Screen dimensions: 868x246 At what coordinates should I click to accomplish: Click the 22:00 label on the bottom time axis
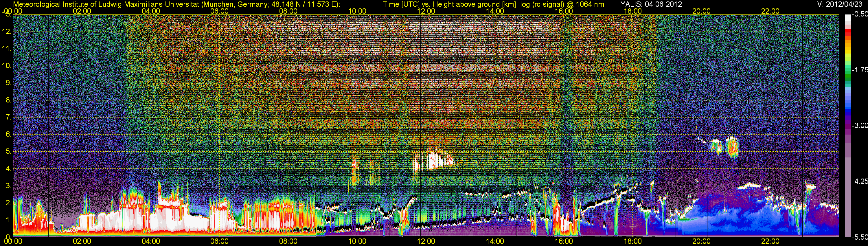(770, 241)
